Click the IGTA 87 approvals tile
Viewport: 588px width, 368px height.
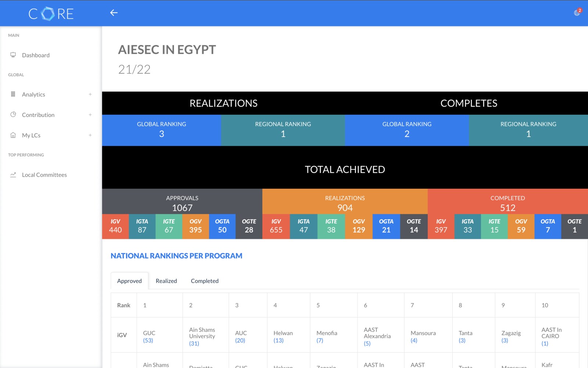click(x=142, y=226)
